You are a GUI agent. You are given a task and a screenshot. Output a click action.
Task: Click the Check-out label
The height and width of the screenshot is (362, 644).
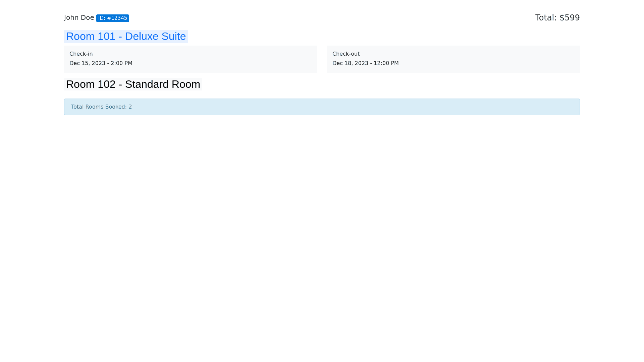(346, 54)
